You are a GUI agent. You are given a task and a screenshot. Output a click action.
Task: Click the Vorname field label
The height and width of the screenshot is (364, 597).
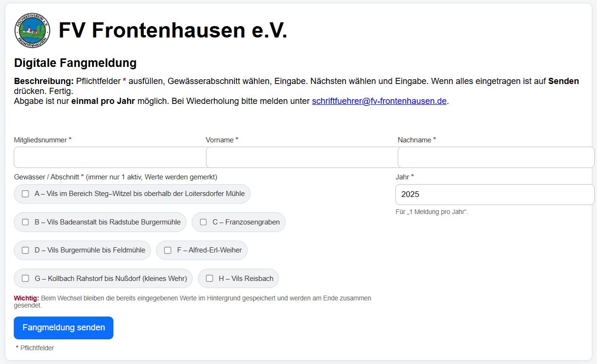coord(220,140)
